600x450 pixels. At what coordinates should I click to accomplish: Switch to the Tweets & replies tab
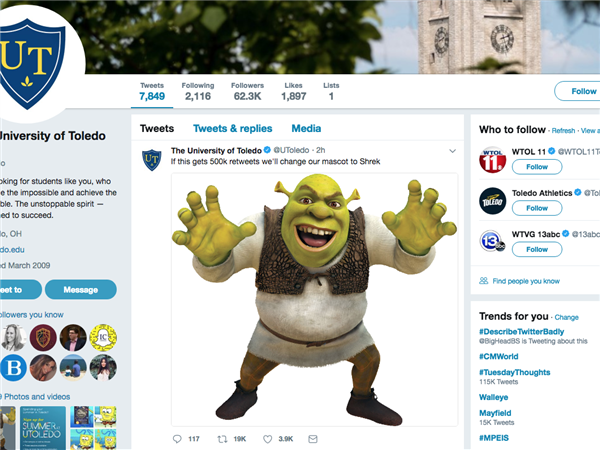point(232,129)
